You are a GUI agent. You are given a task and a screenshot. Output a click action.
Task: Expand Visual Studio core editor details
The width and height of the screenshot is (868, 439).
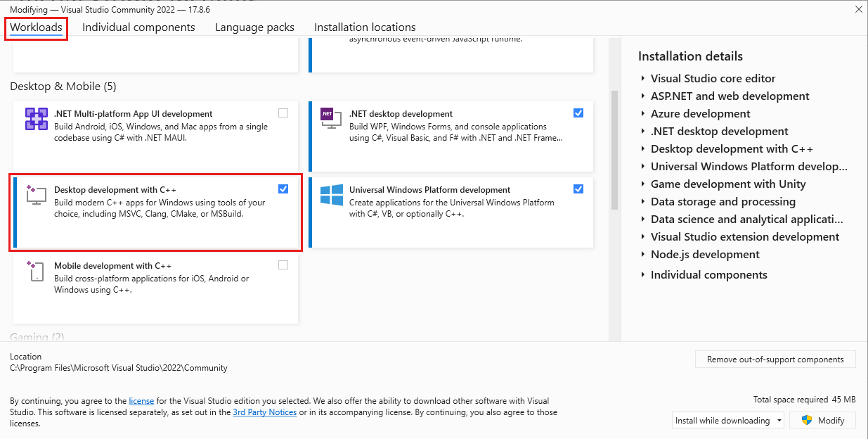[643, 79]
